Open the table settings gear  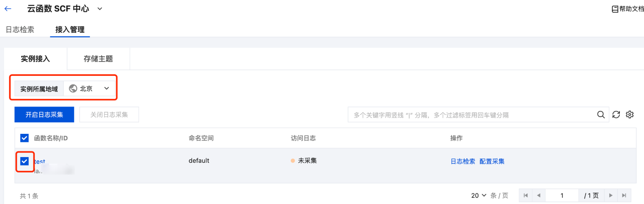click(630, 115)
